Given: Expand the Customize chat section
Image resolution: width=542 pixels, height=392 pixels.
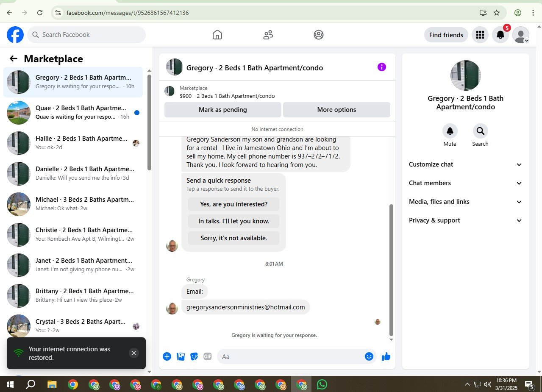Looking at the screenshot, I should 466,164.
